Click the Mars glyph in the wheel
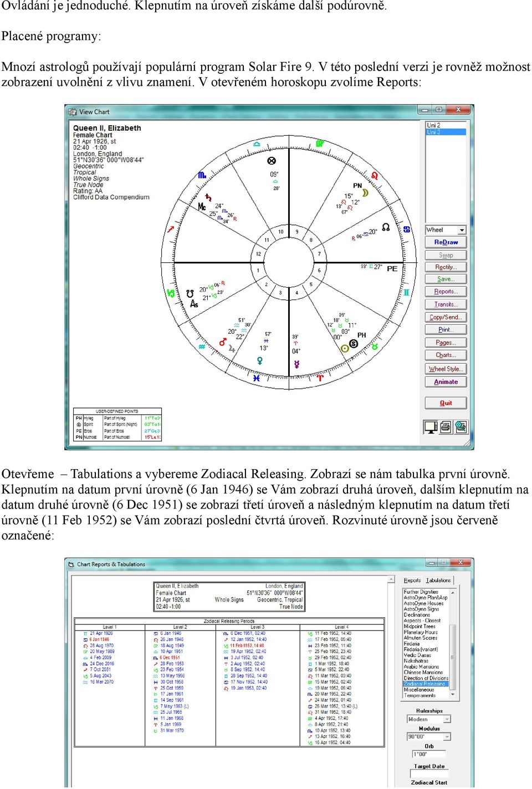The width and height of the screenshot is (532, 789). (222, 342)
